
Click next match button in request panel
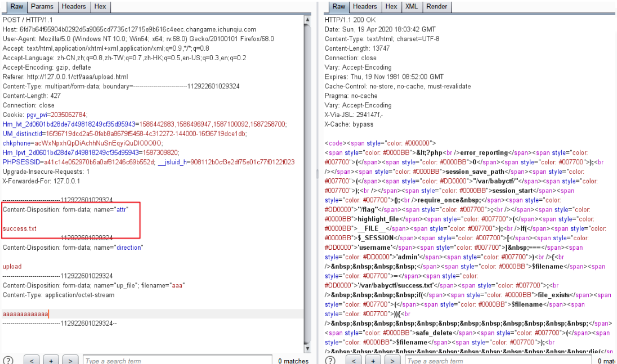pos(70,360)
